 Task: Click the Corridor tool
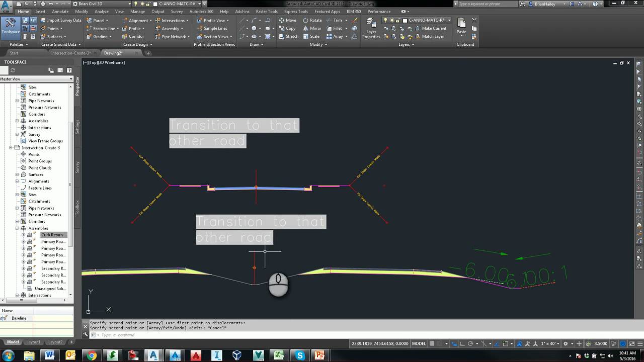point(133,36)
